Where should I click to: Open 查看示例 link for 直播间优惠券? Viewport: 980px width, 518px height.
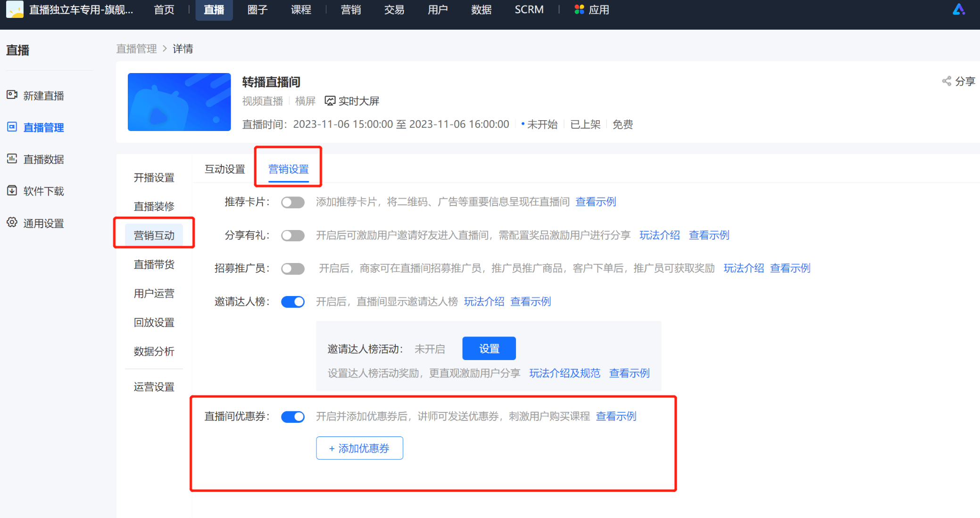pyautogui.click(x=616, y=416)
